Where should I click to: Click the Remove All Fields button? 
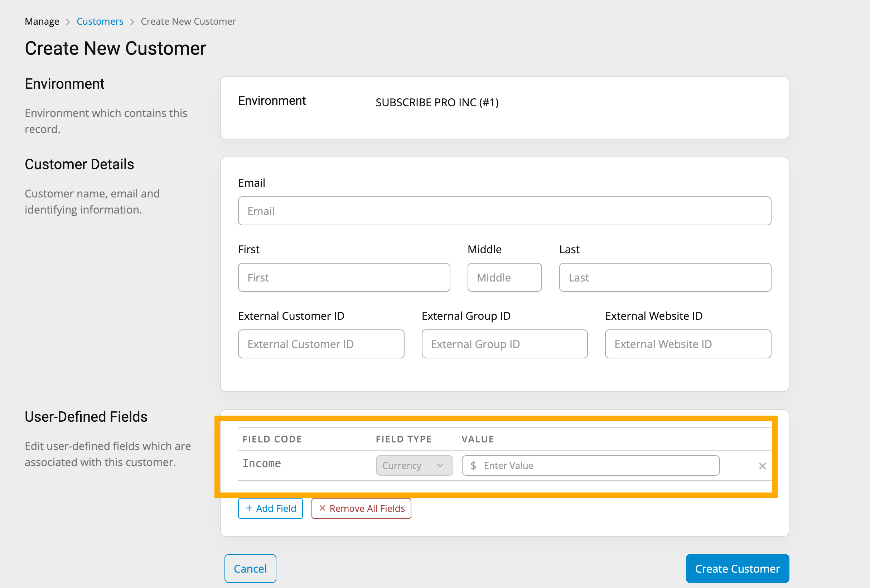click(x=360, y=508)
